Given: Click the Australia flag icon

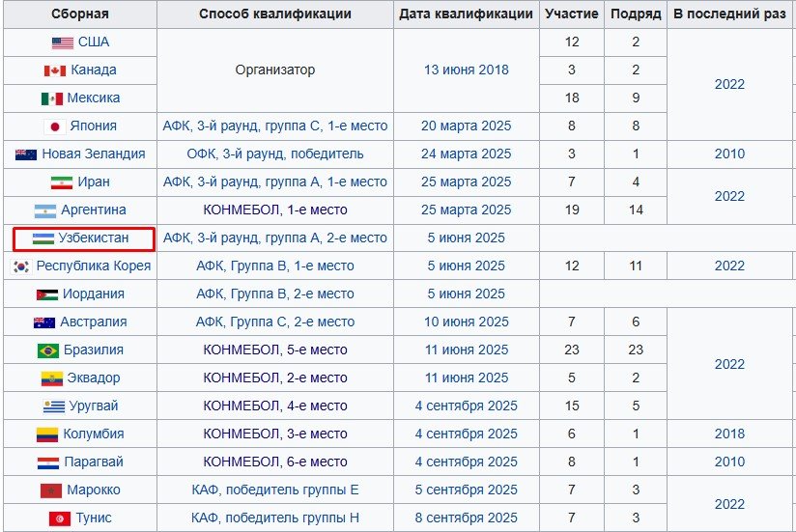Looking at the screenshot, I should coord(44,322).
